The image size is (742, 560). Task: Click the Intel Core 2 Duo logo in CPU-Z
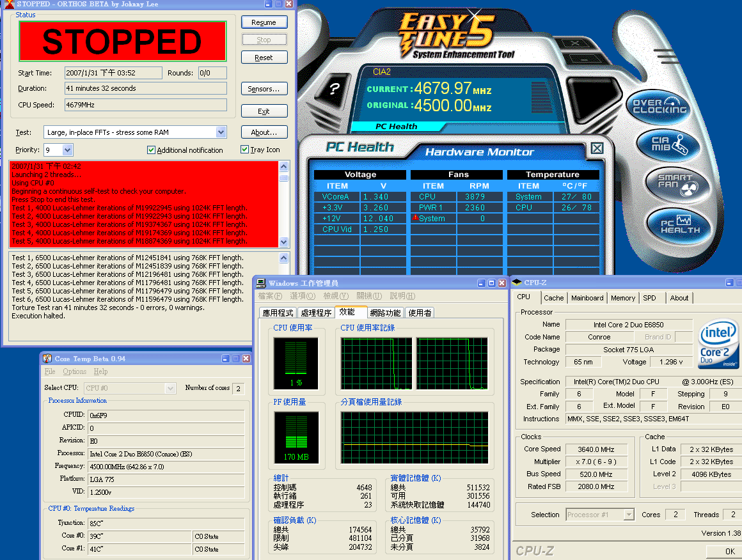(718, 343)
